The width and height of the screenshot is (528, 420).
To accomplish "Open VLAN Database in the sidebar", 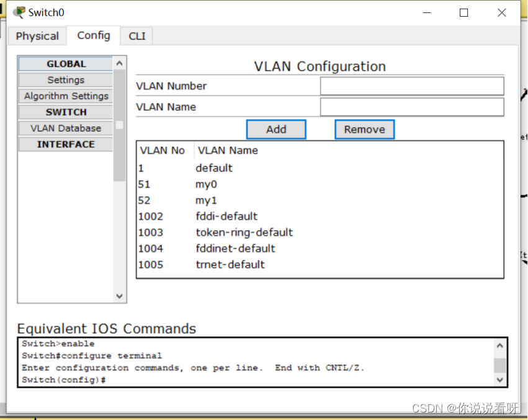I will click(x=66, y=128).
